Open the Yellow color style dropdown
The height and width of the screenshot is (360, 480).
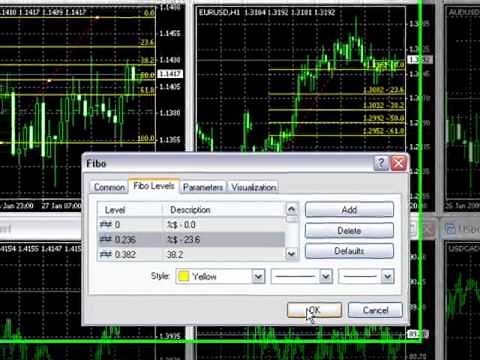(220, 276)
